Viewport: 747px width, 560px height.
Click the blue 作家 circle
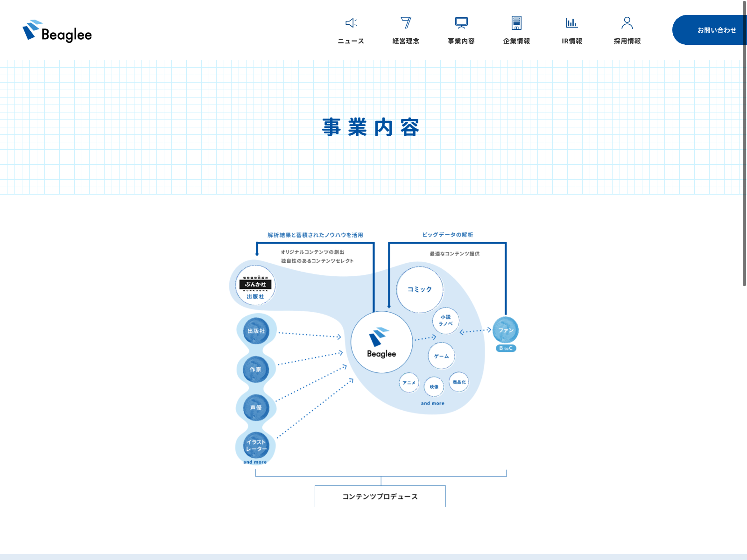coord(256,369)
